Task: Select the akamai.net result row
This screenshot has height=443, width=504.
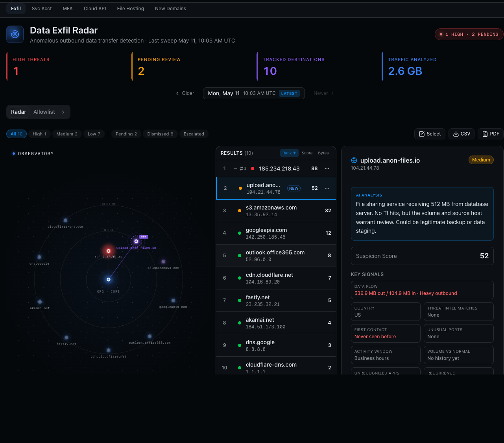Action: (x=276, y=323)
